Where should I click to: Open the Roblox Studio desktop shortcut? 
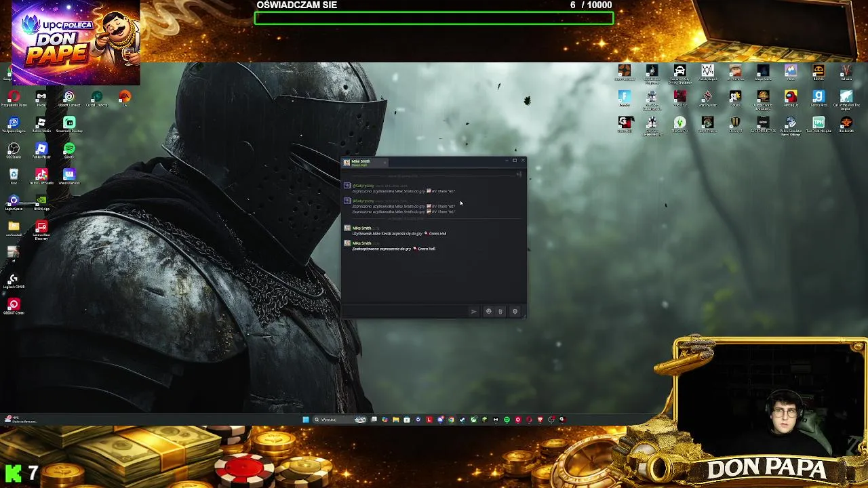point(41,125)
